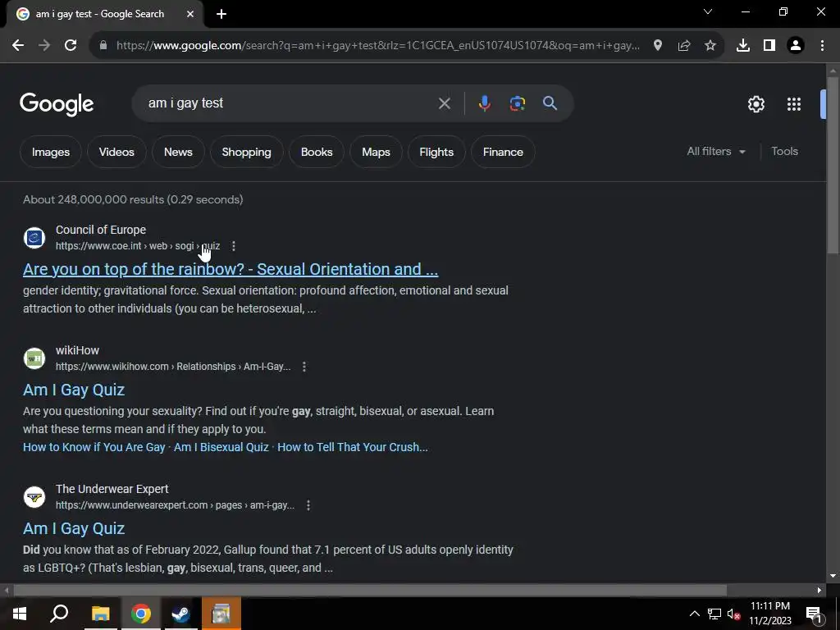The height and width of the screenshot is (630, 840).
Task: Click the scroll down arrow
Action: [833, 576]
